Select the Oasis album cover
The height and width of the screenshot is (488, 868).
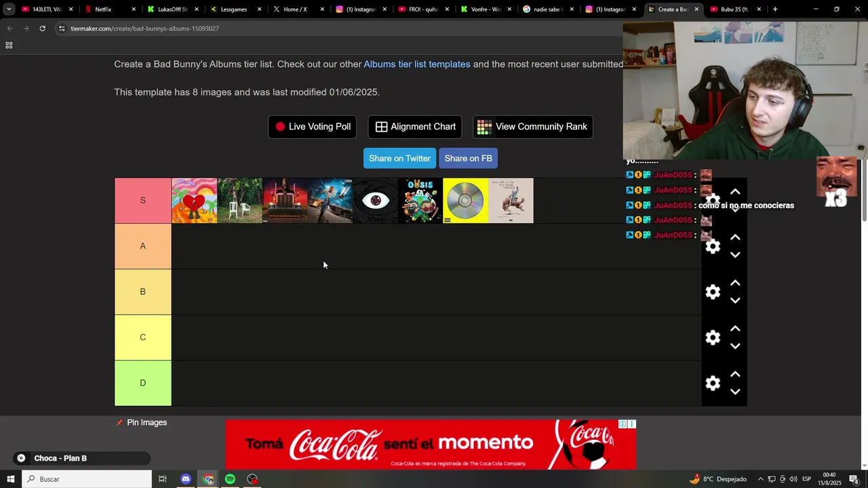[420, 201]
